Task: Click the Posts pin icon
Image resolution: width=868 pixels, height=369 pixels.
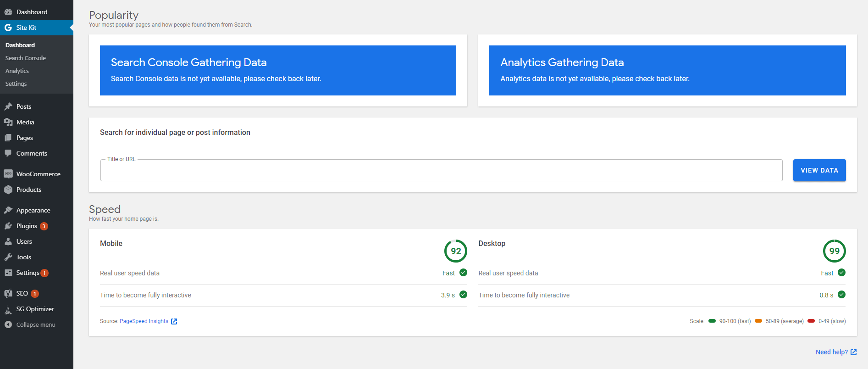Action: 8,106
